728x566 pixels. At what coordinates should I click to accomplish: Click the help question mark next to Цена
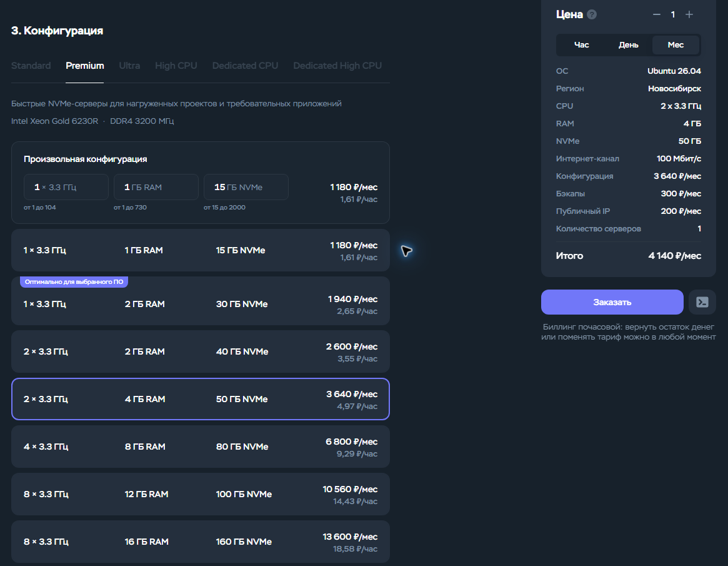coord(592,14)
